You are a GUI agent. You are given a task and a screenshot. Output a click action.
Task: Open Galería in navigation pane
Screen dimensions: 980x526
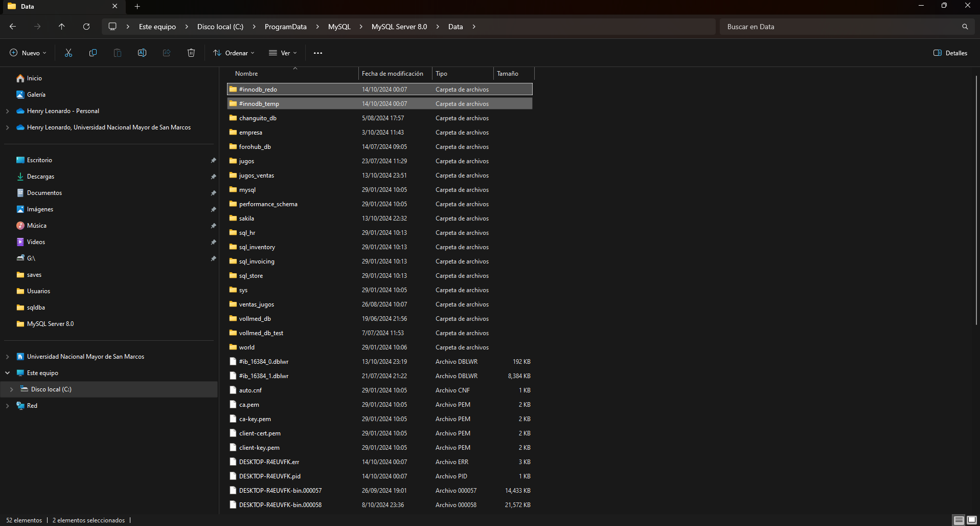[36, 95]
